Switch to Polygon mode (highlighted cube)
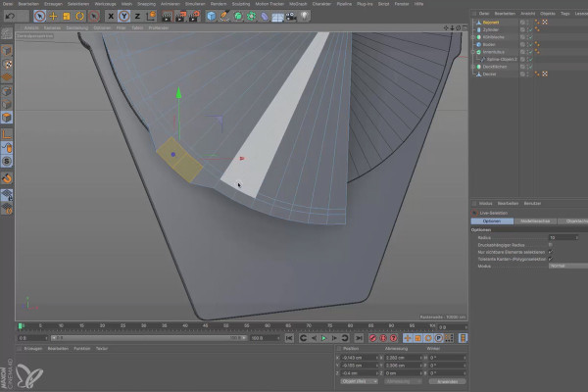588x392 pixels. click(x=7, y=118)
